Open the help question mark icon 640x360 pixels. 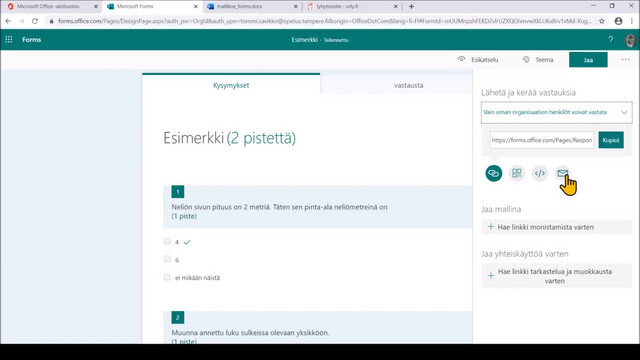(x=611, y=40)
